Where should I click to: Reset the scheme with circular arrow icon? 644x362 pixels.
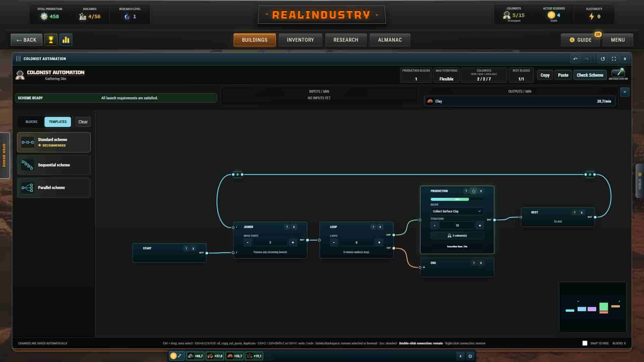click(x=603, y=59)
